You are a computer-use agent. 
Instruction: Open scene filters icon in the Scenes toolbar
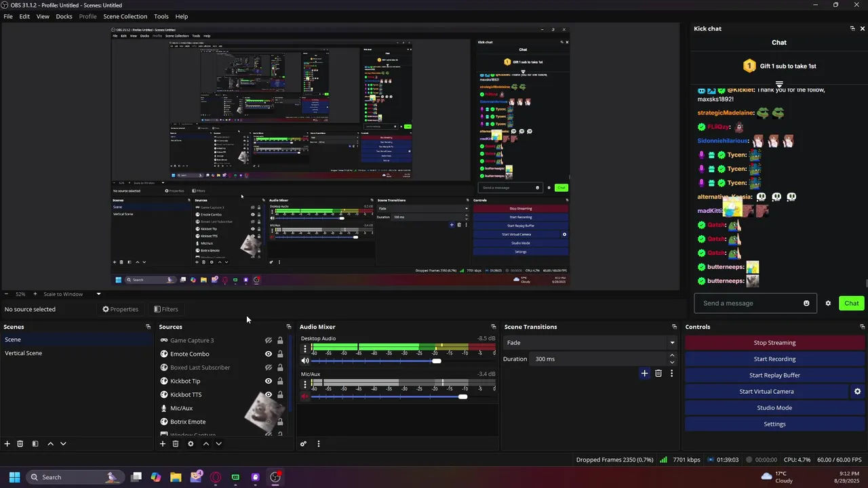click(x=35, y=444)
